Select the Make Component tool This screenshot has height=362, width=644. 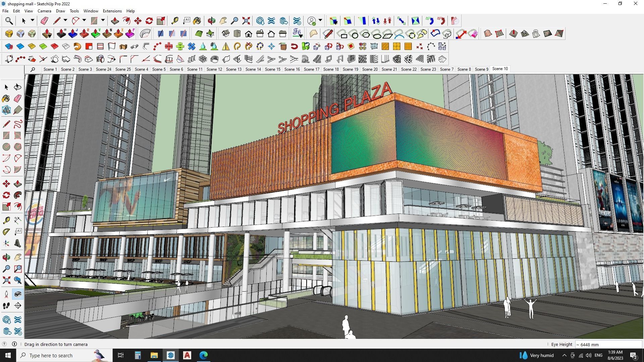pyautogui.click(x=6, y=110)
